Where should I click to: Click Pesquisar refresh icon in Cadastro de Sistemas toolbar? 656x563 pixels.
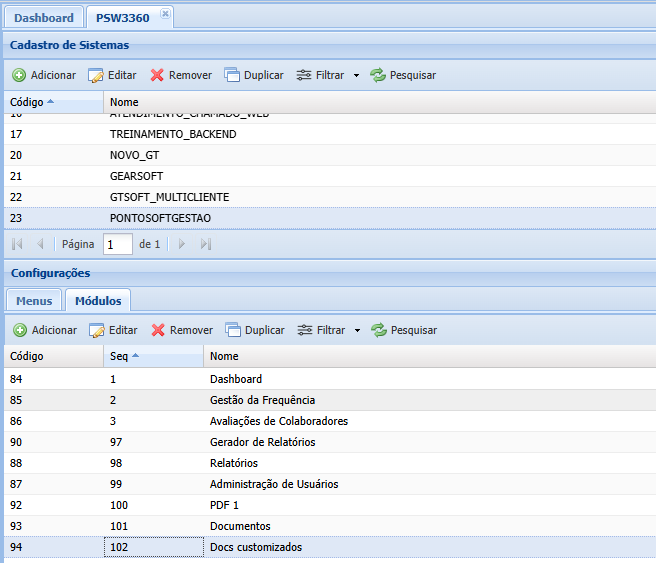378,75
